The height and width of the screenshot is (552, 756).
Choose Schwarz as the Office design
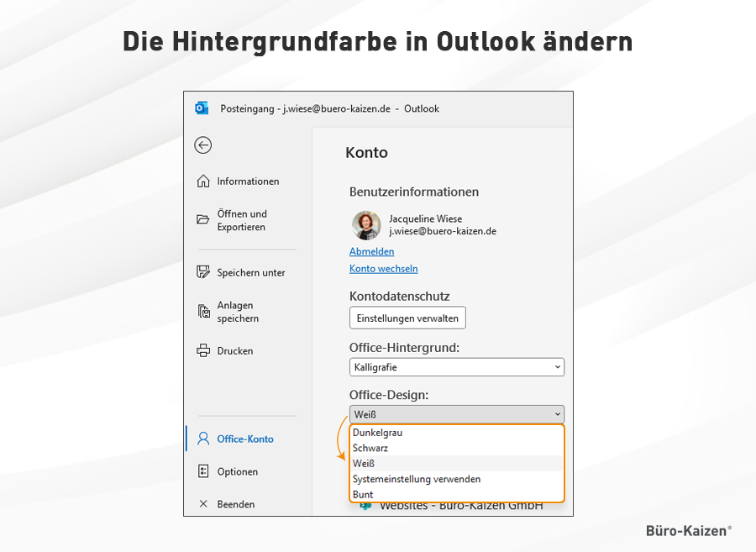370,448
